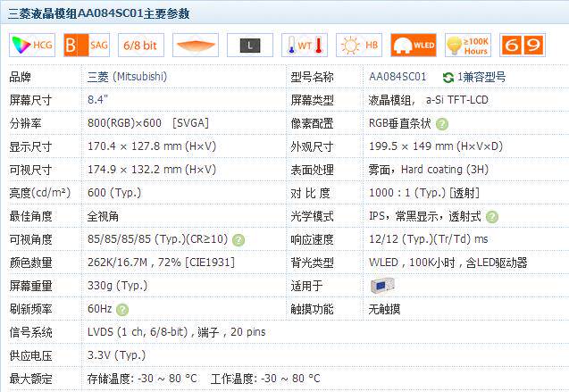Click the 最大额定 row label
The image size is (569, 392).
31,379
